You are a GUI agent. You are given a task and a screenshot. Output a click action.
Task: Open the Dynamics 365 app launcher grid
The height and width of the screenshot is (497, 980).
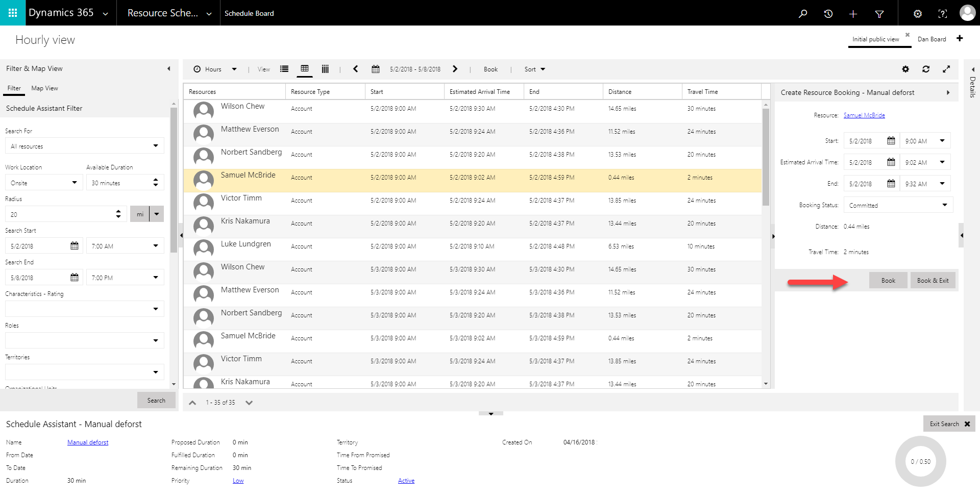(13, 13)
